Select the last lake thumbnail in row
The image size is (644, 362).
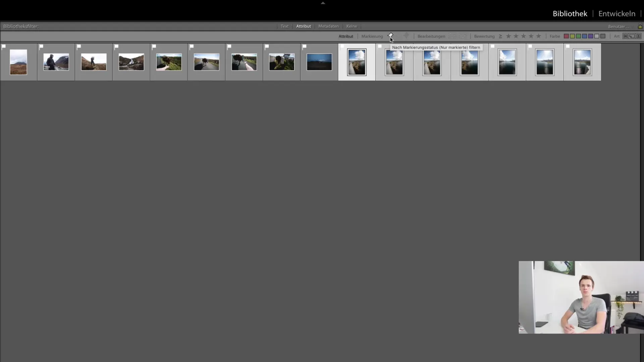(x=582, y=62)
